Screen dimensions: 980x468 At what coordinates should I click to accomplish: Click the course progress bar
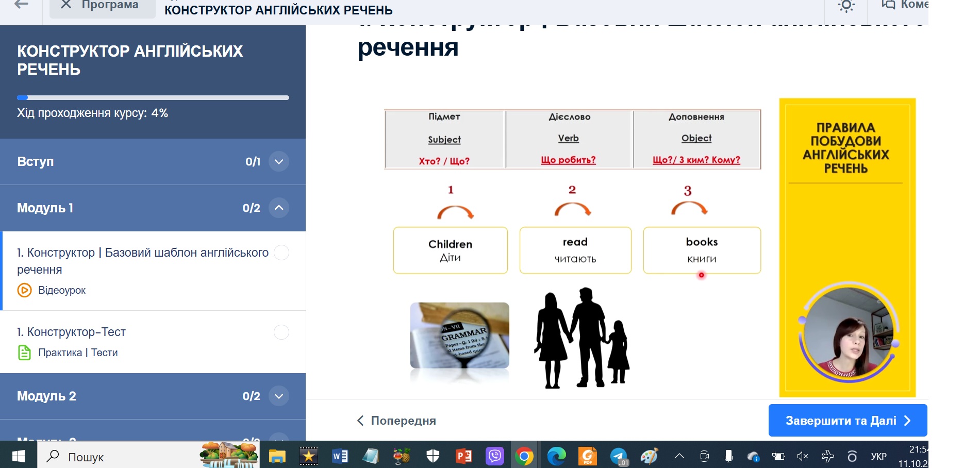[x=153, y=97]
